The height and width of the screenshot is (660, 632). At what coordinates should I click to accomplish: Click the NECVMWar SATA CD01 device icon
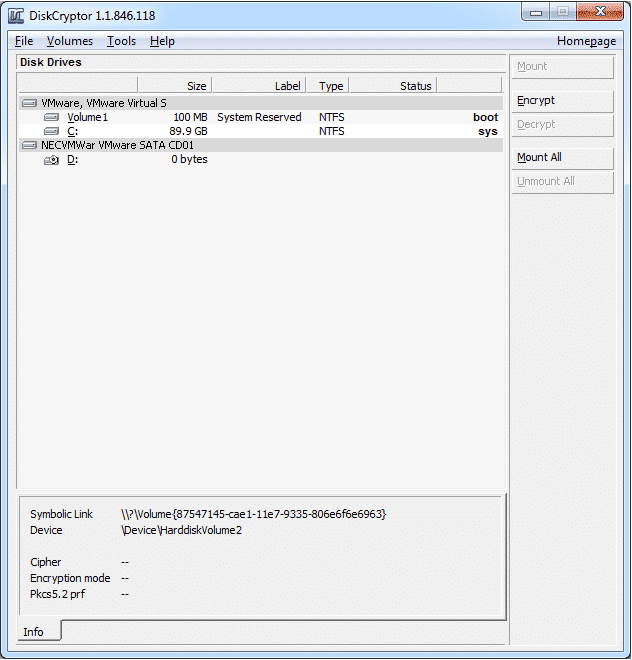(29, 145)
